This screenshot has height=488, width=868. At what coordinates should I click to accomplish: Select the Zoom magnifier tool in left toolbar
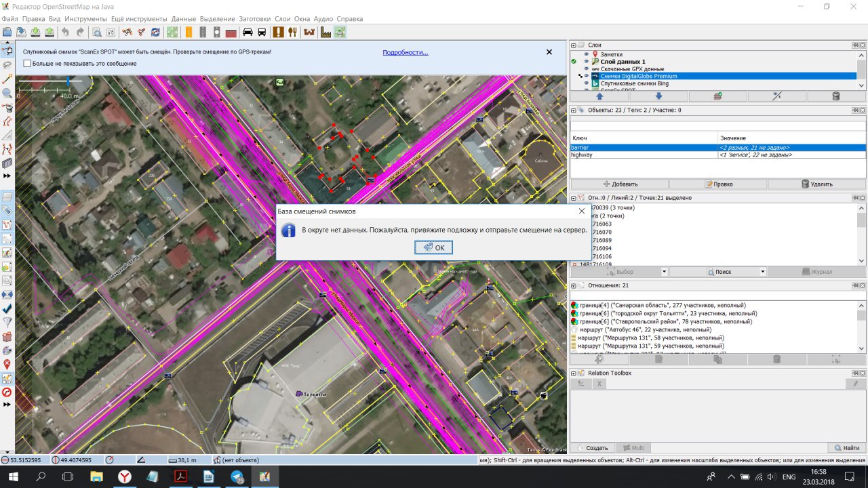(x=7, y=94)
